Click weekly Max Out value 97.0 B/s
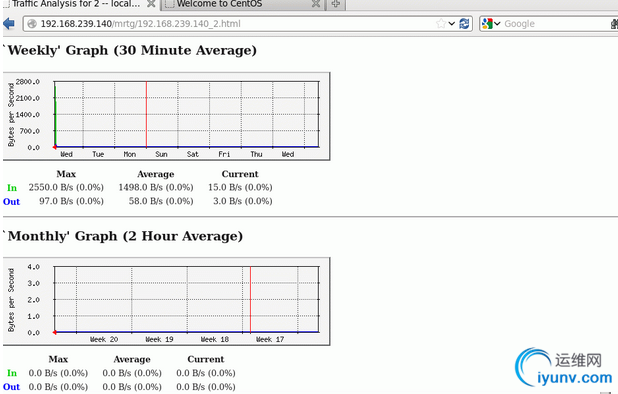 click(71, 201)
